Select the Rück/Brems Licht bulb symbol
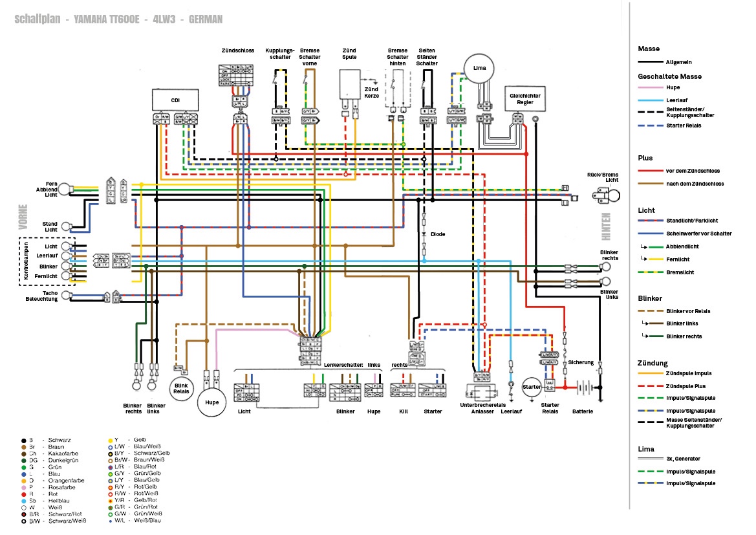This screenshot has height=535, width=756. click(x=607, y=195)
